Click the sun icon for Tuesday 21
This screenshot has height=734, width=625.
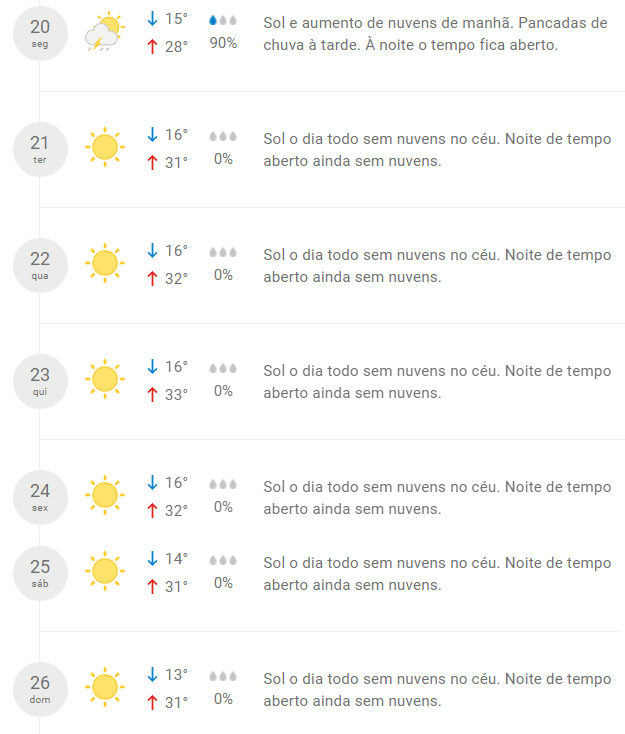104,147
